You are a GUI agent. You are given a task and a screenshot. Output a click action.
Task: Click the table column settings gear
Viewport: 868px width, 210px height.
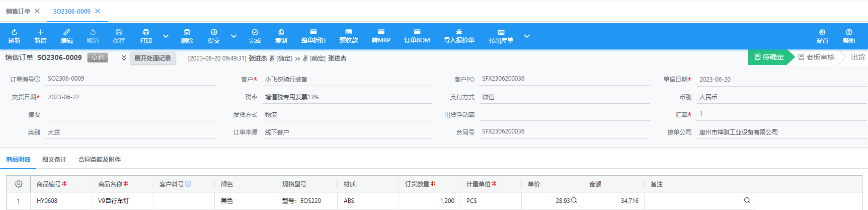19,184
